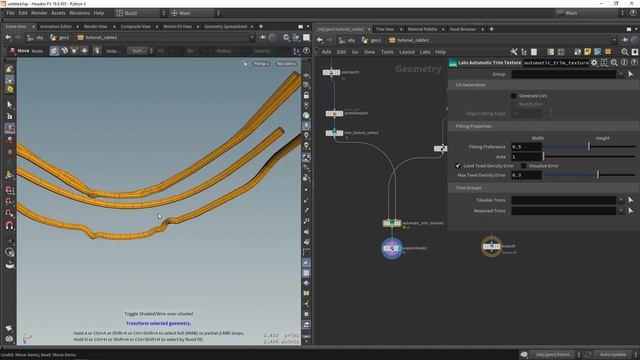Open the parameter gear menu beside the node name
The height and width of the screenshot is (360, 640).
[x=594, y=63]
